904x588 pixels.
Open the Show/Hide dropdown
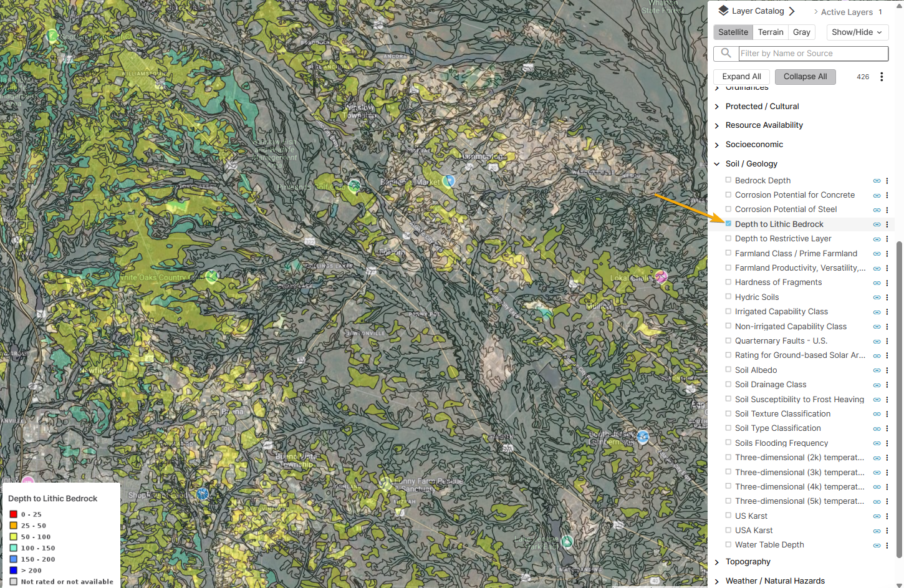(x=857, y=32)
